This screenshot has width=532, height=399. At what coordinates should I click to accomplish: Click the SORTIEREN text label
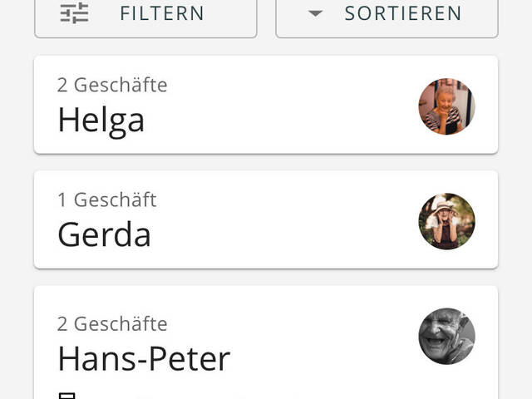pos(403,14)
